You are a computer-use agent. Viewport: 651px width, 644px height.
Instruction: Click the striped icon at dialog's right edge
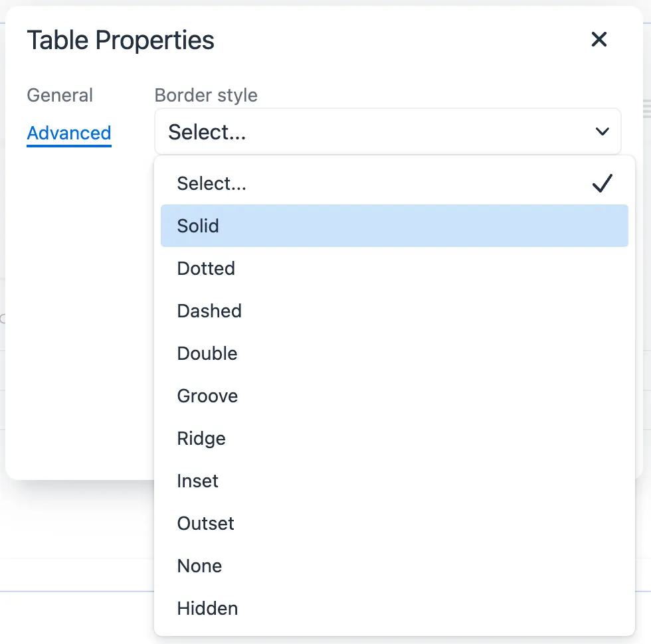pos(646,110)
